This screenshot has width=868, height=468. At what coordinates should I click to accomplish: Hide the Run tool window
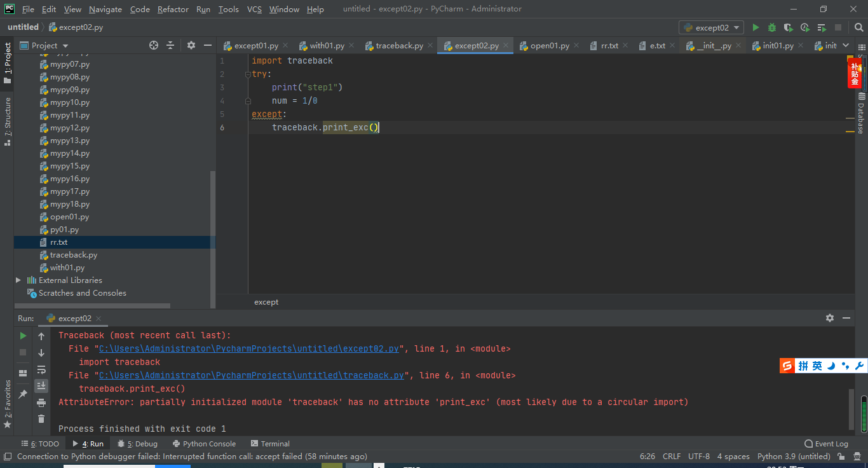click(x=846, y=318)
